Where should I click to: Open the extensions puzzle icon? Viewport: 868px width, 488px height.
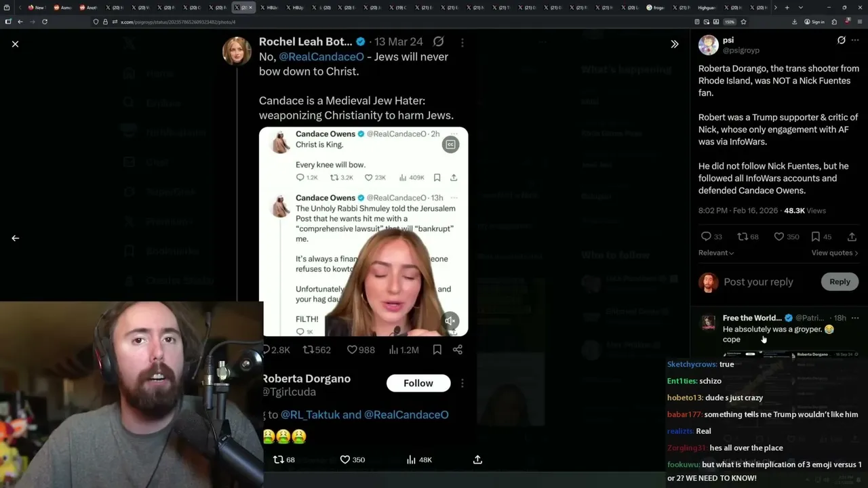(834, 22)
